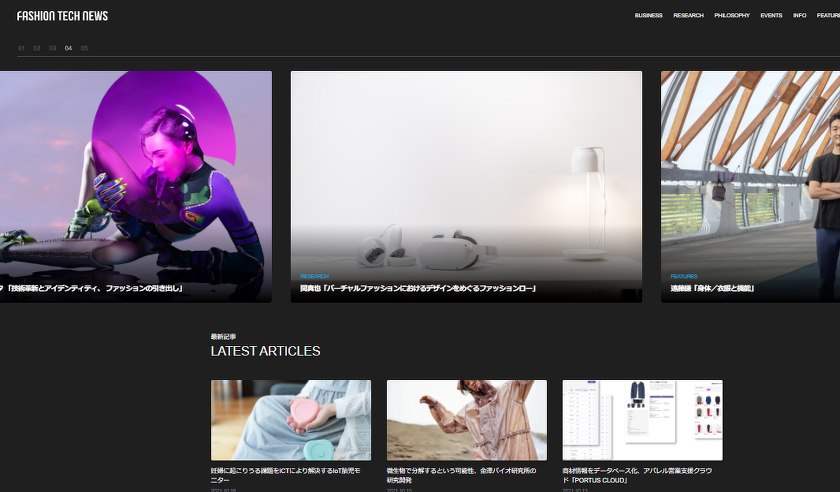Open the sheer dress desert article thumbnail
The width and height of the screenshot is (840, 492).
(x=466, y=420)
